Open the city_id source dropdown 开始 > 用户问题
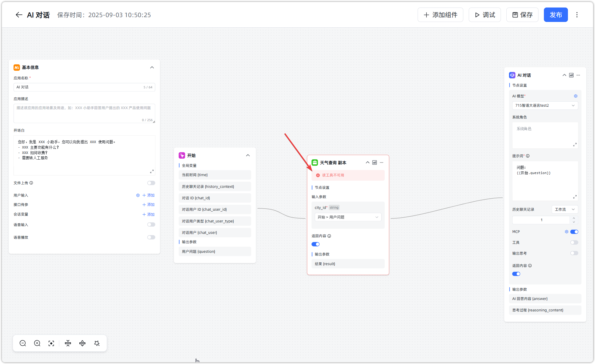 (x=348, y=217)
